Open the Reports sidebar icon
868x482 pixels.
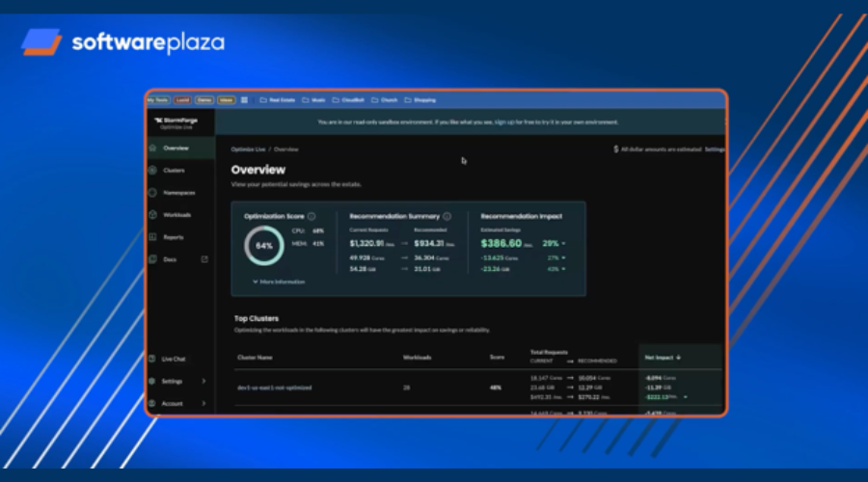pos(153,237)
